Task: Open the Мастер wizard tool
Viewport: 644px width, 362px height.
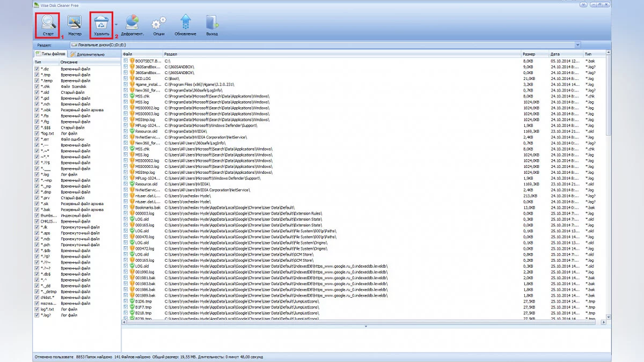Action: [x=75, y=23]
